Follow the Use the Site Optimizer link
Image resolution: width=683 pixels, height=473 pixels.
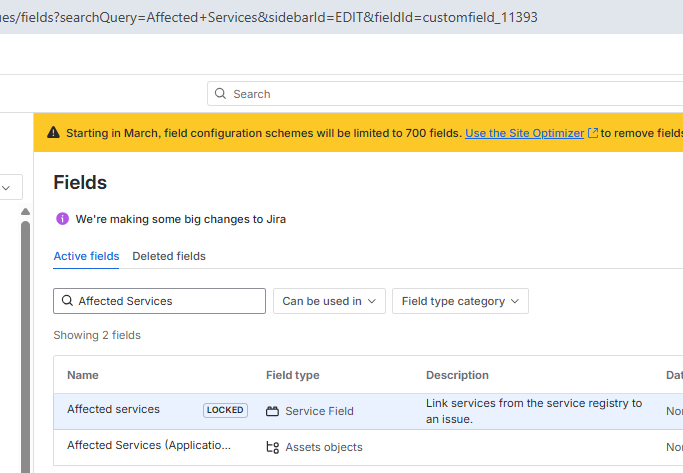(x=525, y=133)
